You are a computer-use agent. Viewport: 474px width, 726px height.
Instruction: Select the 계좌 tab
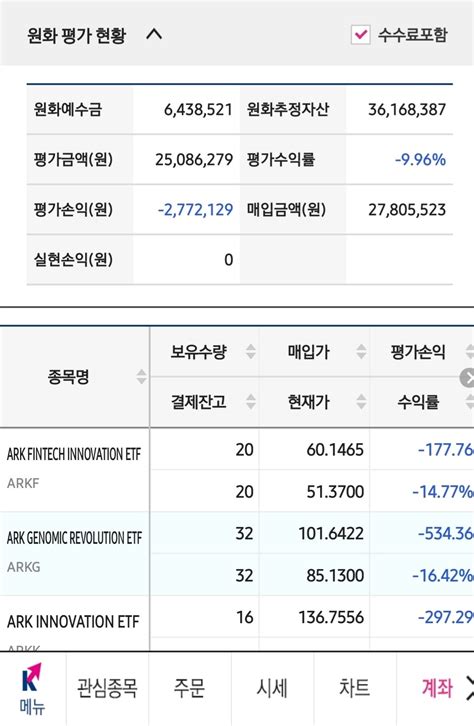[x=437, y=688]
